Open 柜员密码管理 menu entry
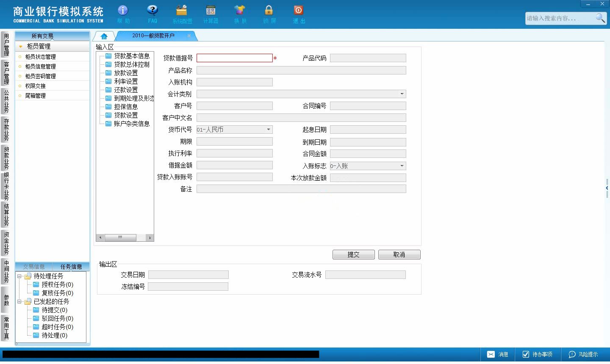Screen dimensions: 610x364 tap(53, 76)
